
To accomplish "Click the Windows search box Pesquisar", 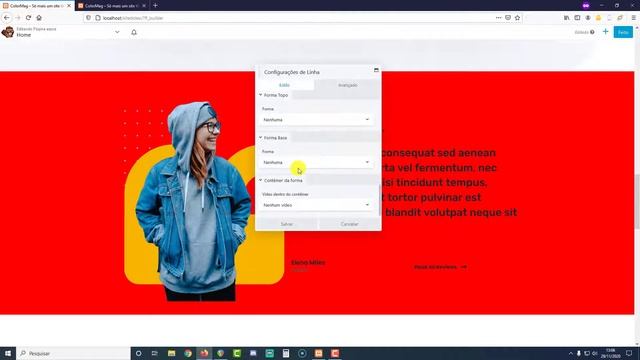I will tap(73, 353).
